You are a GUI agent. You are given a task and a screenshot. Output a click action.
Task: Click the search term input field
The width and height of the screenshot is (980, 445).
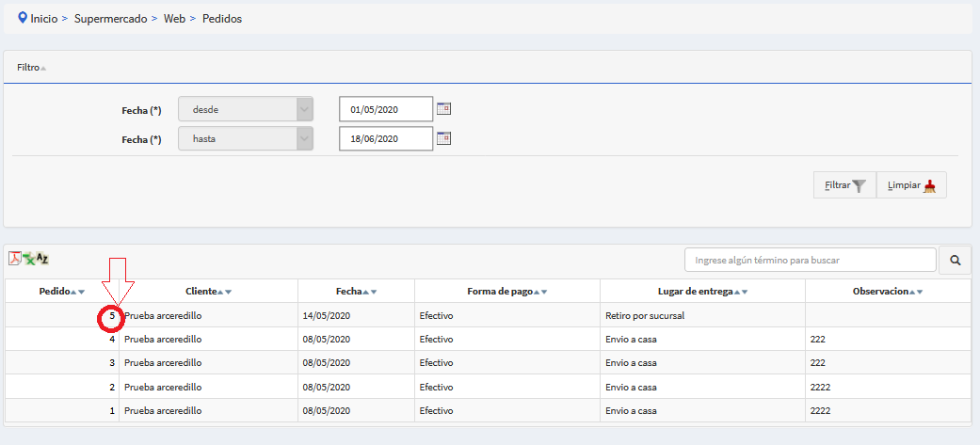coord(810,260)
